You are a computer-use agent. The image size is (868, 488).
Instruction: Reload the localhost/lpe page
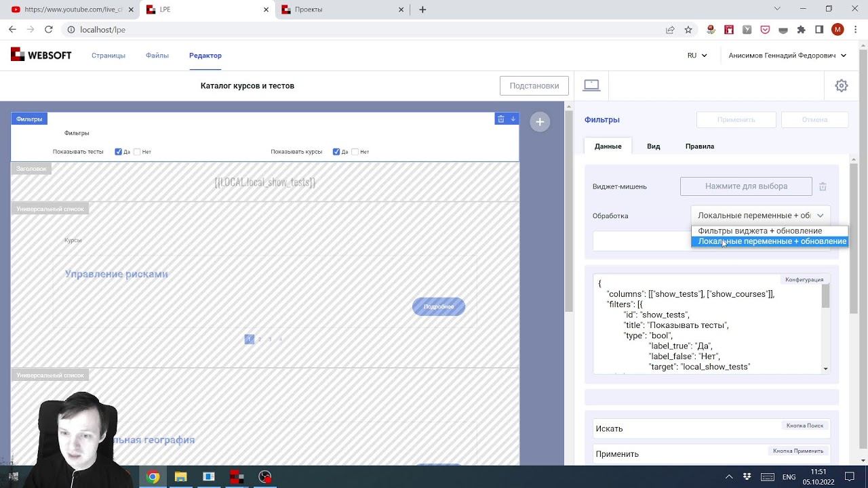(49, 30)
